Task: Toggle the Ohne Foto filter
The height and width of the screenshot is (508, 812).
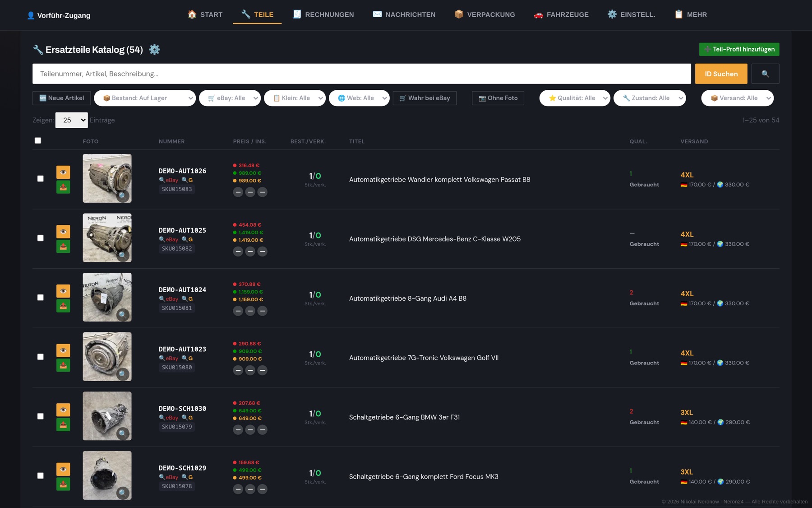Action: click(498, 98)
